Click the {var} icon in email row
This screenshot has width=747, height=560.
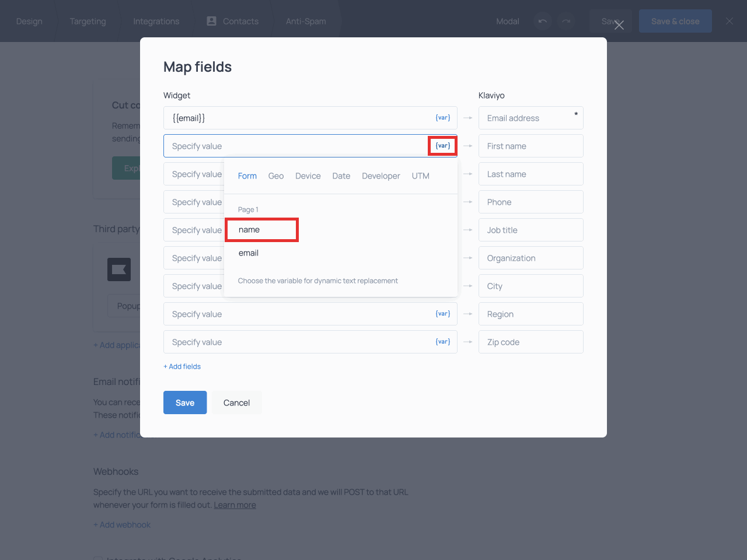pos(442,118)
